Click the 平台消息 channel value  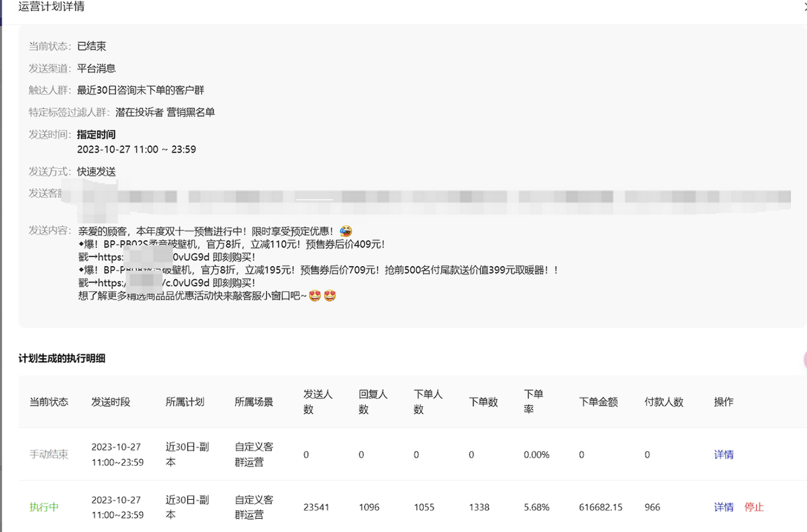coord(96,68)
